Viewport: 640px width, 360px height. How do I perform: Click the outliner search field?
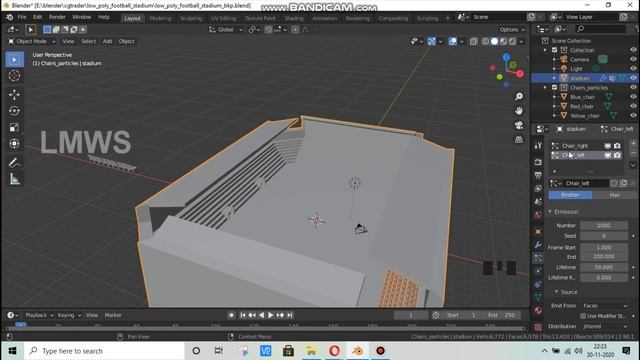pos(600,29)
